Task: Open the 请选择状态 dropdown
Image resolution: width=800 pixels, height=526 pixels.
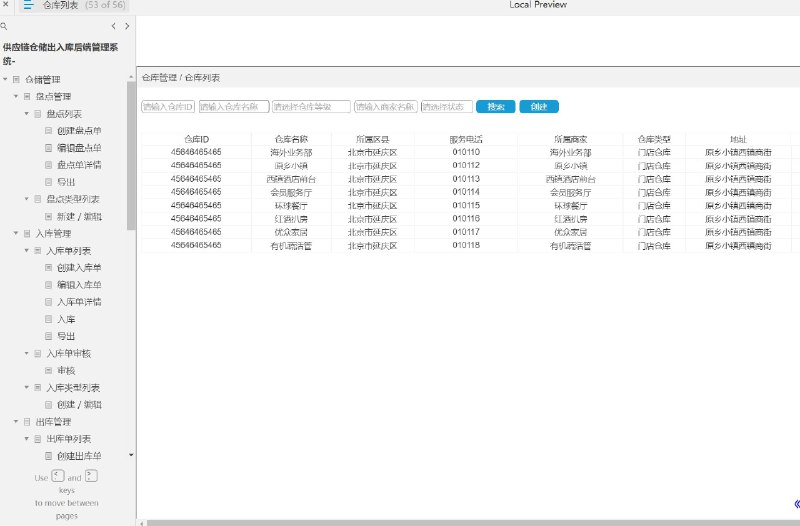Action: coord(446,107)
